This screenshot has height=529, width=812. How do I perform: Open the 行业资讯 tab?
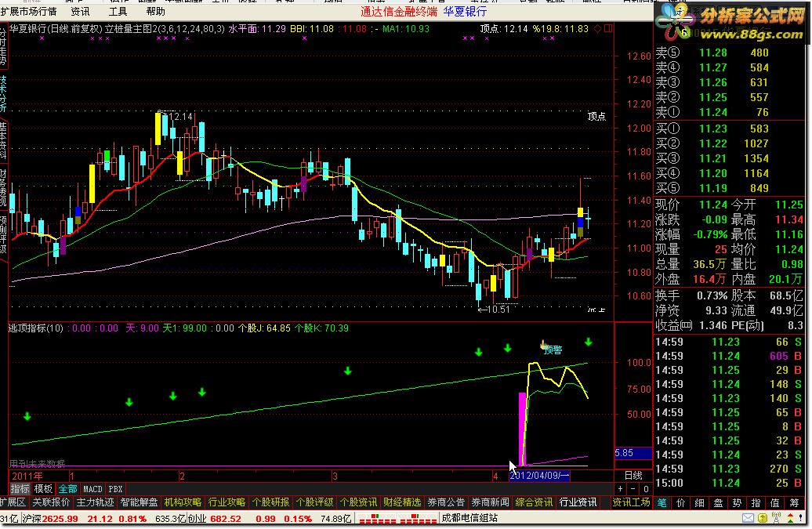578,502
